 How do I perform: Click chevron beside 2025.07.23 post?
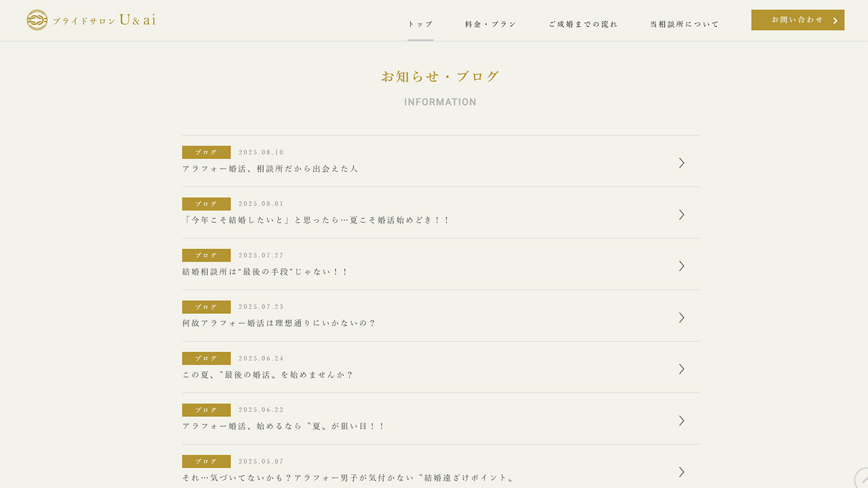click(682, 317)
